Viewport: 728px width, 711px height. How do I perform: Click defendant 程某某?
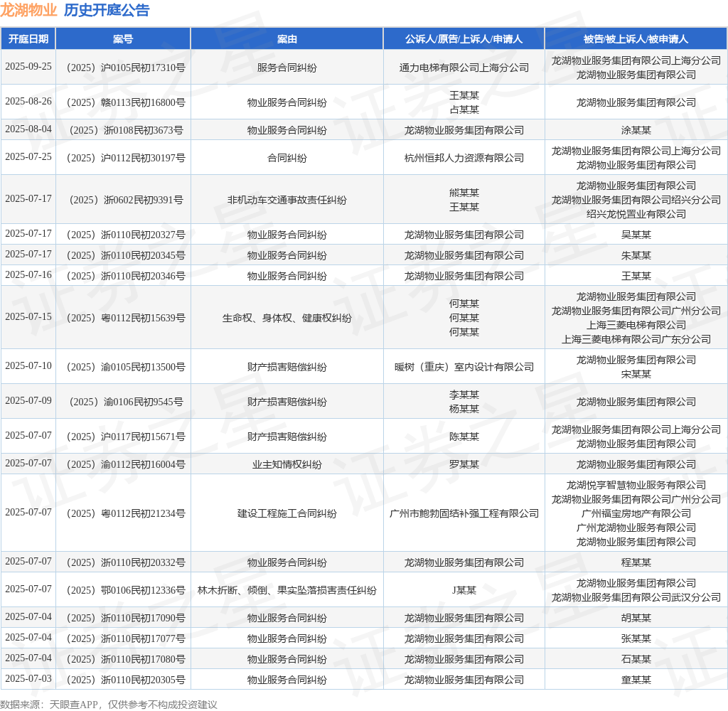[636, 562]
